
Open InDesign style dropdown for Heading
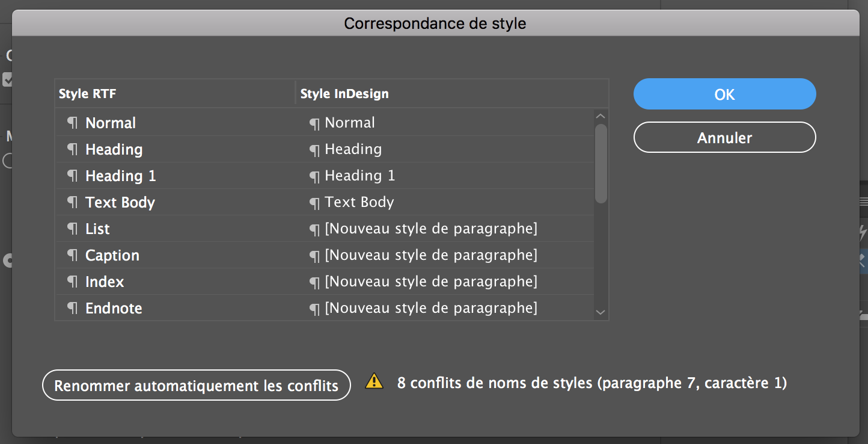445,149
